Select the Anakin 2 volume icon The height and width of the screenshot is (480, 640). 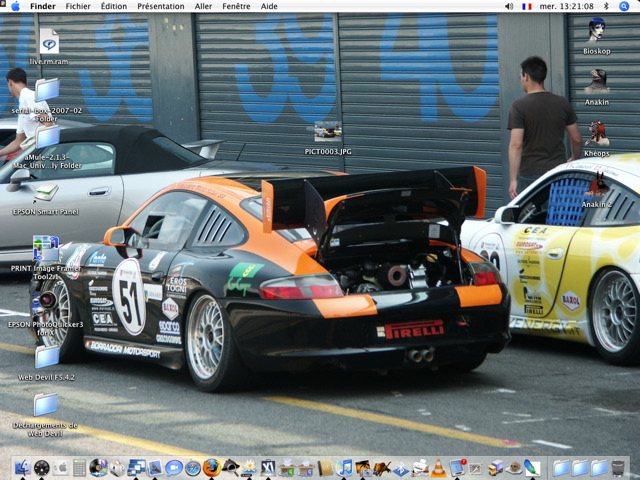pos(596,184)
